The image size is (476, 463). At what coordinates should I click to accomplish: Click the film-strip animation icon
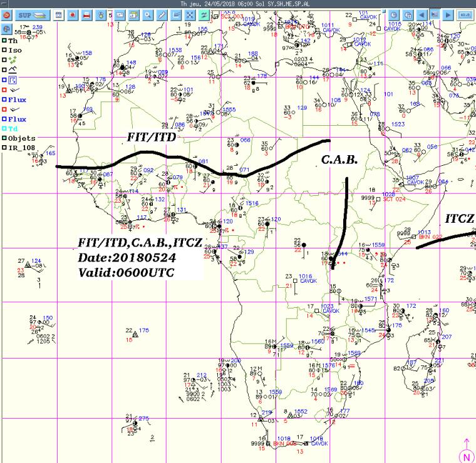(59, 15)
